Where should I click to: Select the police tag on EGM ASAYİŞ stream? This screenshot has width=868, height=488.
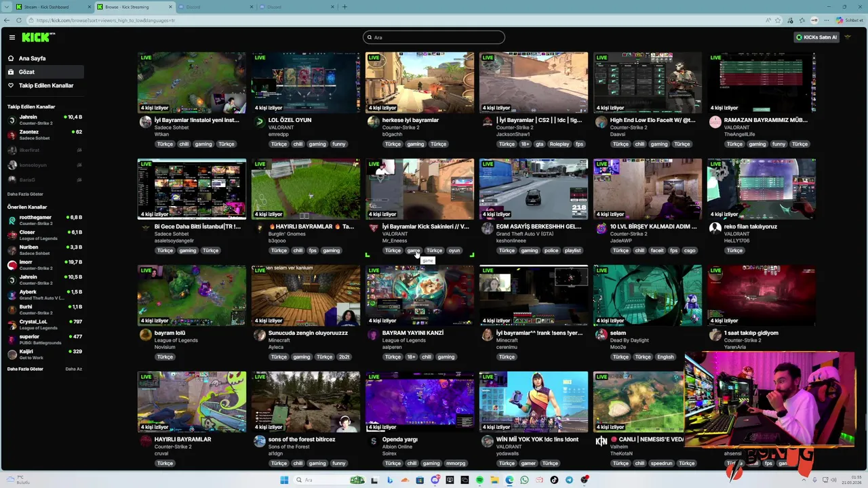pyautogui.click(x=551, y=250)
